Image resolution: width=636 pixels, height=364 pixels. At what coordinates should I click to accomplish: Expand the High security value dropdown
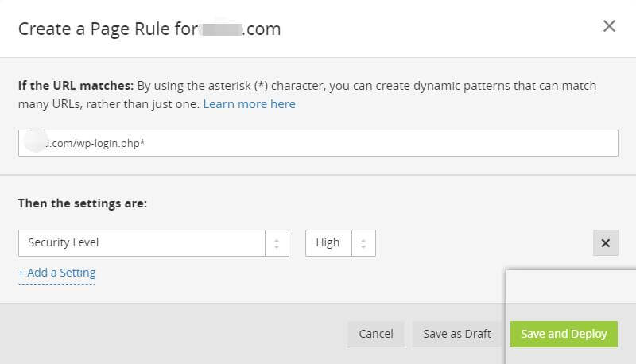[x=328, y=243]
